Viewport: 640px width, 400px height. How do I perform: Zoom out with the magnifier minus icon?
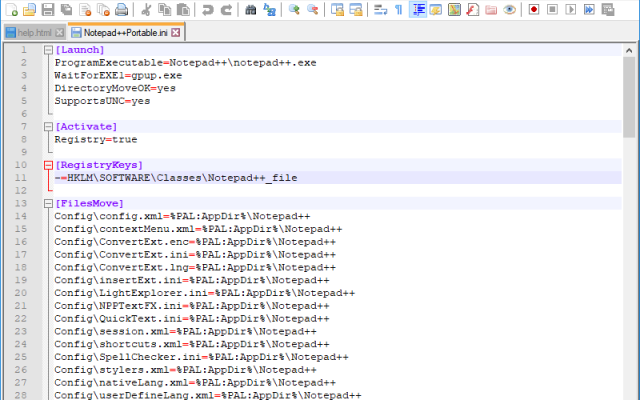point(313,9)
